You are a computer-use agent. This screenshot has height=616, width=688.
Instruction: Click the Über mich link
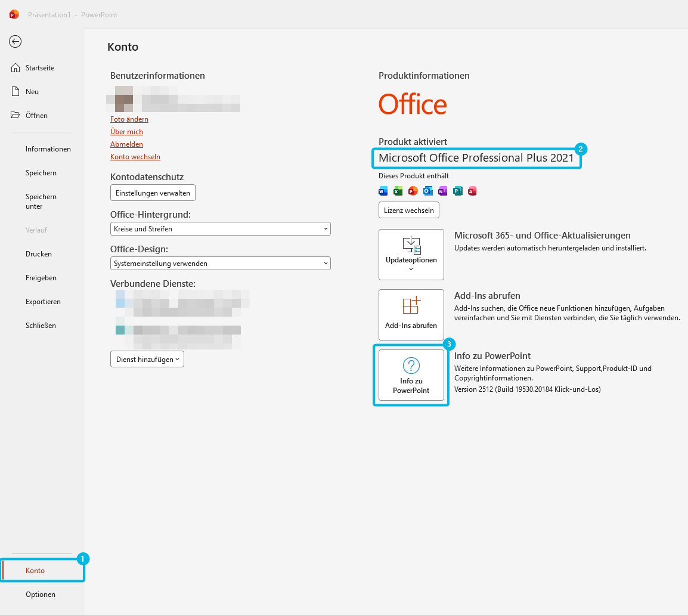coord(126,132)
